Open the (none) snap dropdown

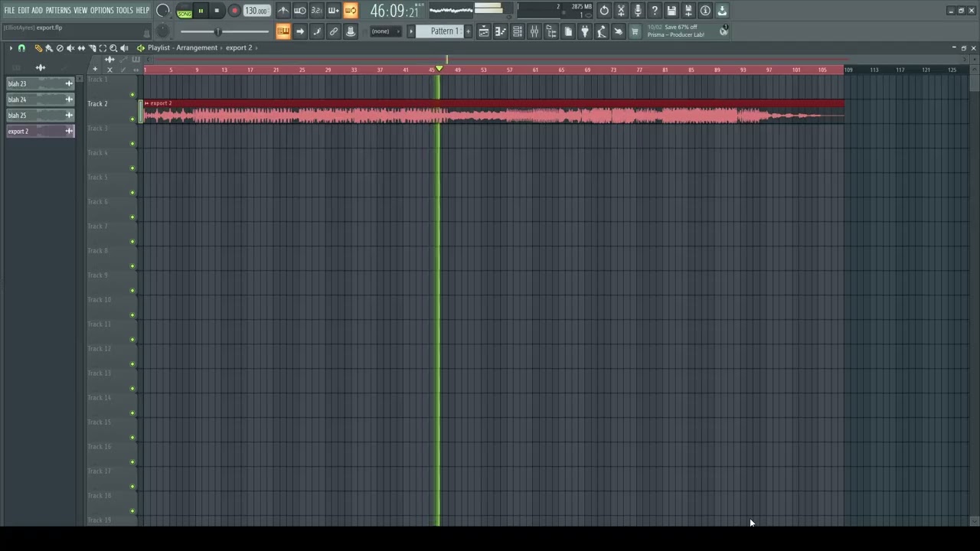point(385,31)
